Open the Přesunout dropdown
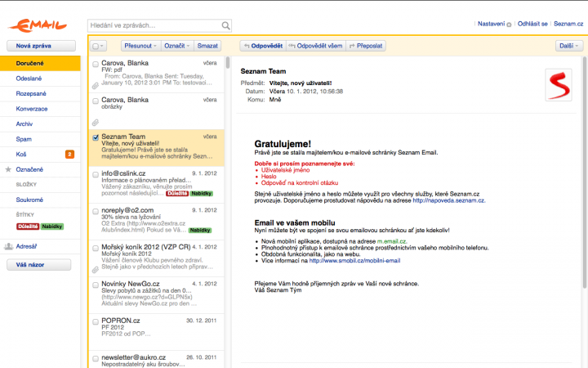The image size is (588, 368). 140,46
